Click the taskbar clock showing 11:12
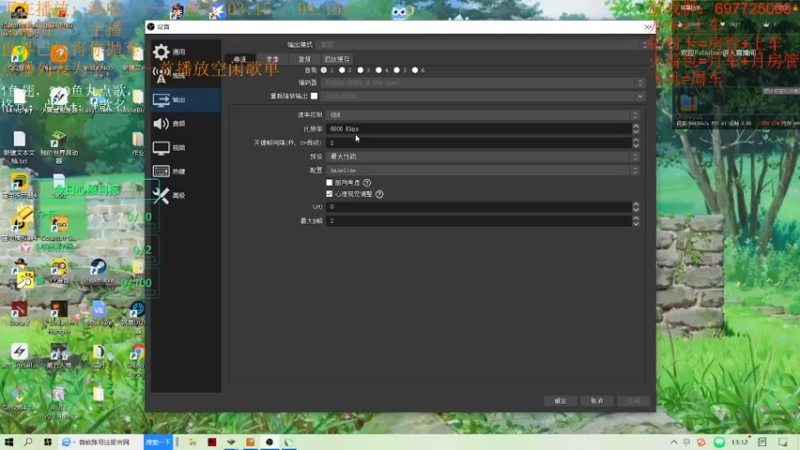 click(x=740, y=442)
